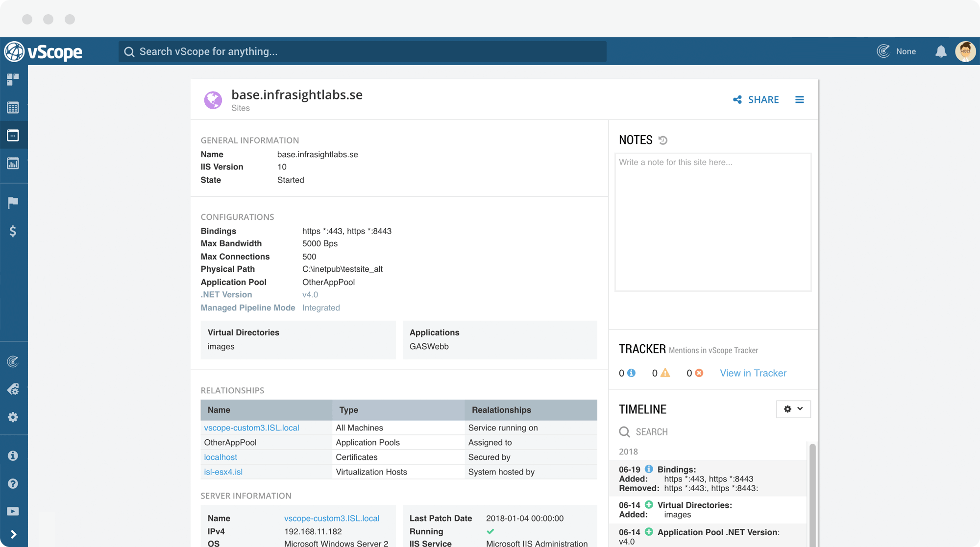Click the .NET Version label
The width and height of the screenshot is (980, 547).
click(226, 295)
